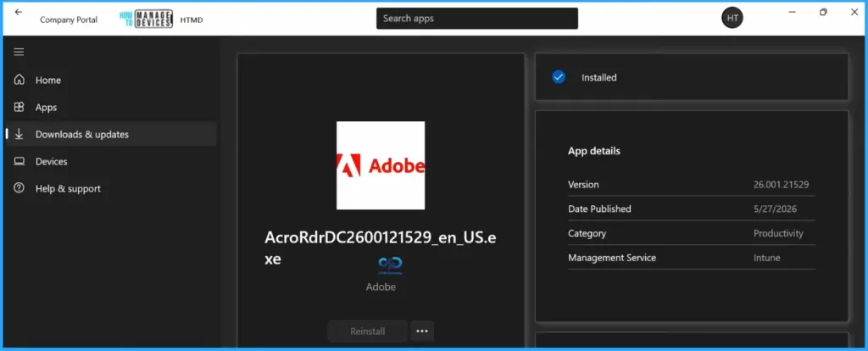Click the Apps grid icon
Viewport: 868px width, 351px height.
[19, 107]
